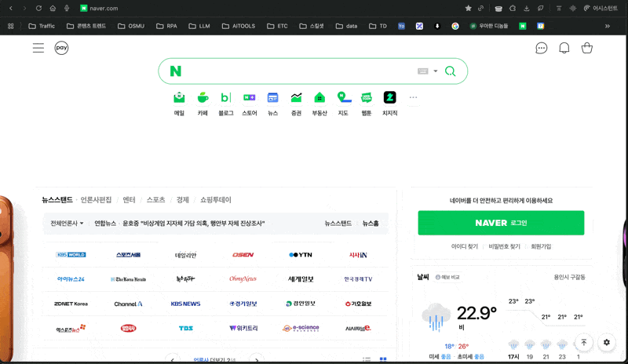The width and height of the screenshot is (628, 364).
Task: Expand the 전체언론사 dropdown
Action: coord(67,224)
